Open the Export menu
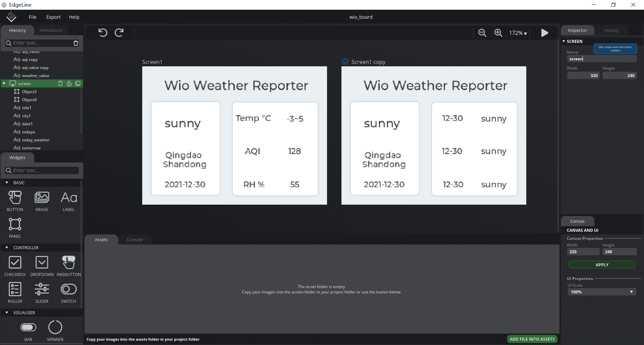The width and height of the screenshot is (644, 345). [53, 17]
